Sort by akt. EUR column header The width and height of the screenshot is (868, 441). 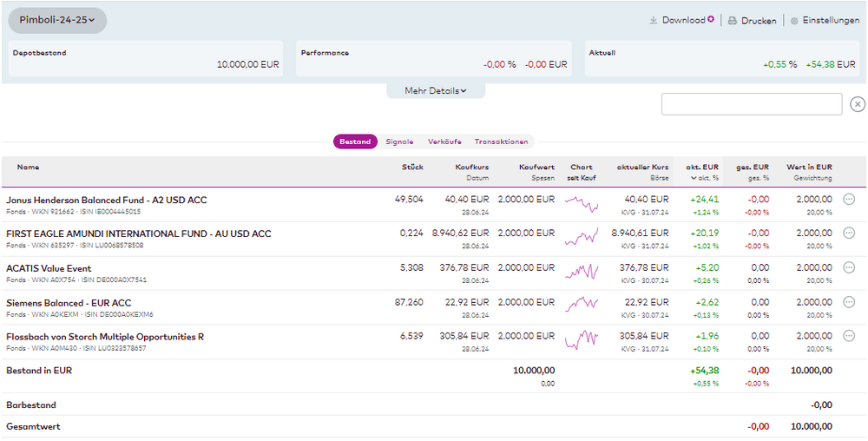point(703,167)
